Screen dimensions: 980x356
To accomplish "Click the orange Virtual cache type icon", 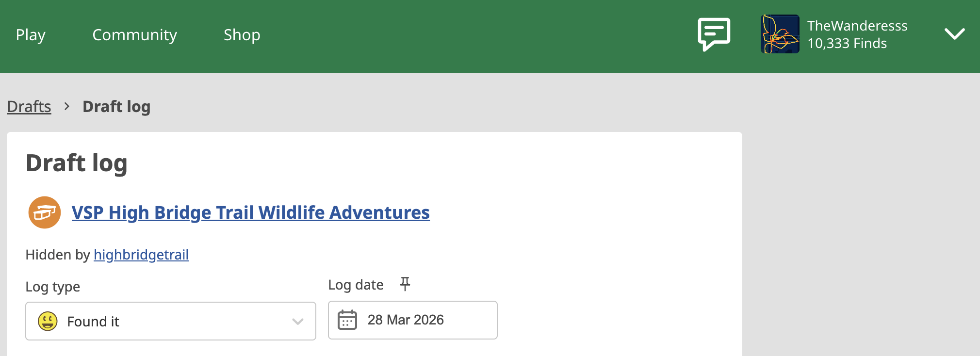I will click(x=45, y=212).
